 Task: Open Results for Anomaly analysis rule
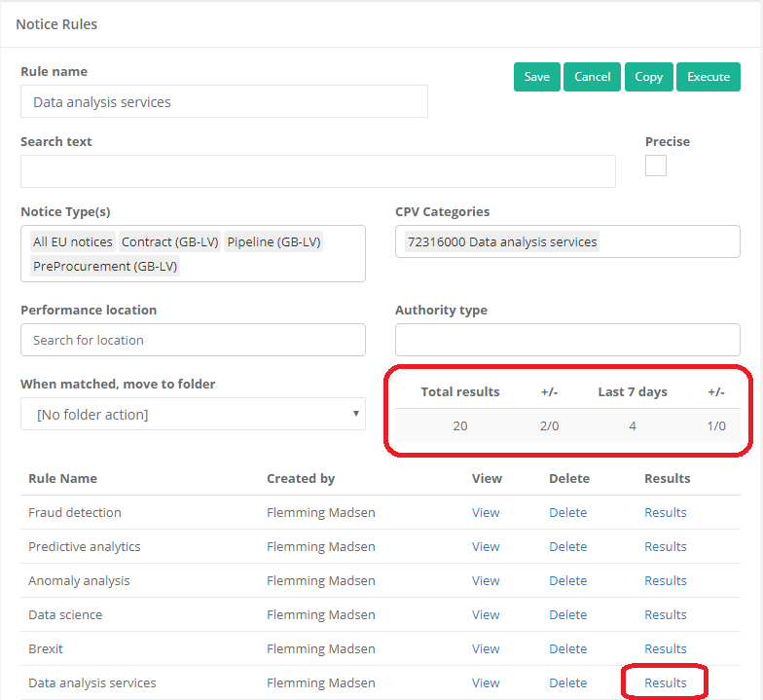[x=665, y=580]
